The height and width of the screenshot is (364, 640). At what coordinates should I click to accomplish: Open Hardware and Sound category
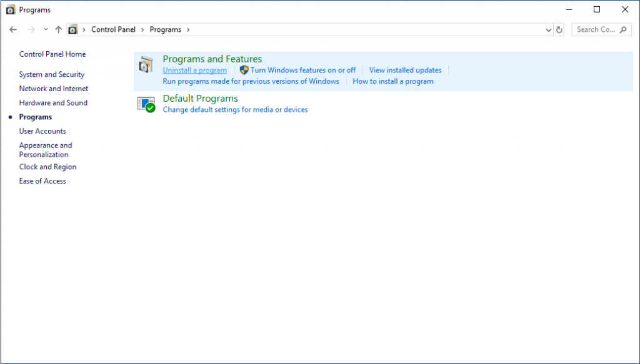click(x=53, y=103)
